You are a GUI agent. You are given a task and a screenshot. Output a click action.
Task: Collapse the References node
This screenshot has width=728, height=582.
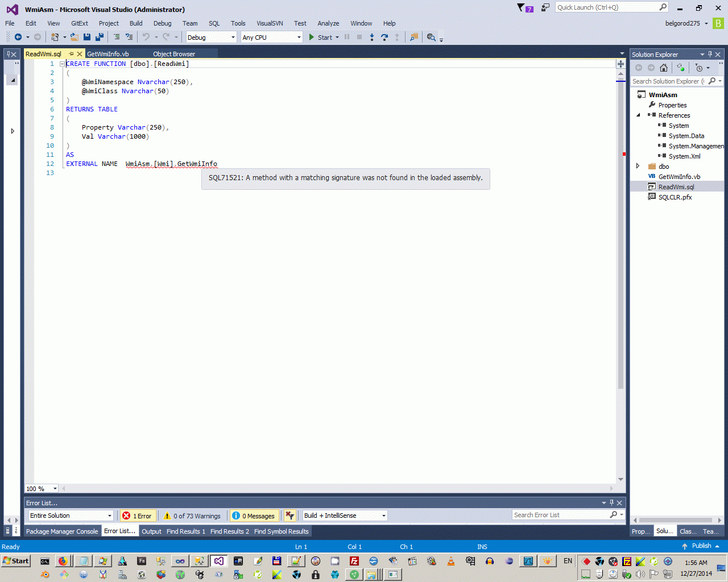638,115
